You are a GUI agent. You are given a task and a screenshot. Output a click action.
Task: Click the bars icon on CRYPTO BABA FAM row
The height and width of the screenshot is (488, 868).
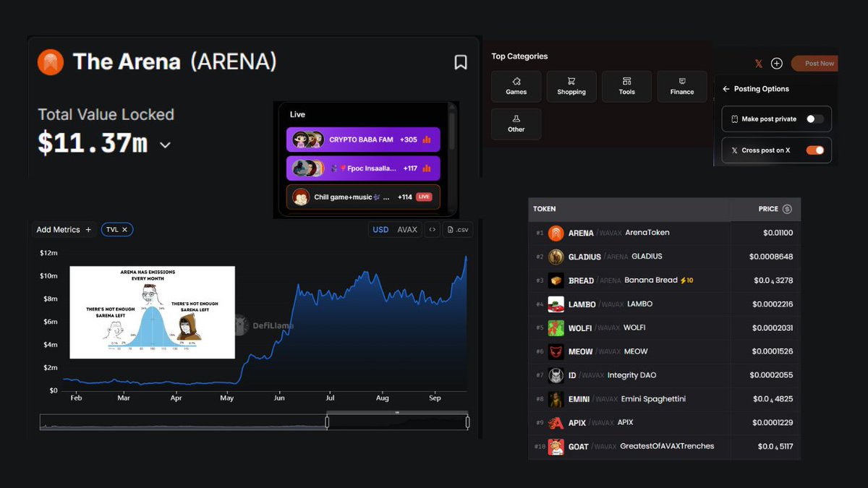pyautogui.click(x=427, y=140)
